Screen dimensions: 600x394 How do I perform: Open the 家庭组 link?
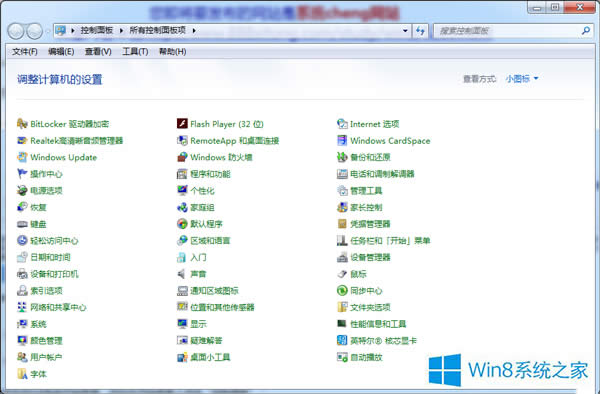coord(202,207)
